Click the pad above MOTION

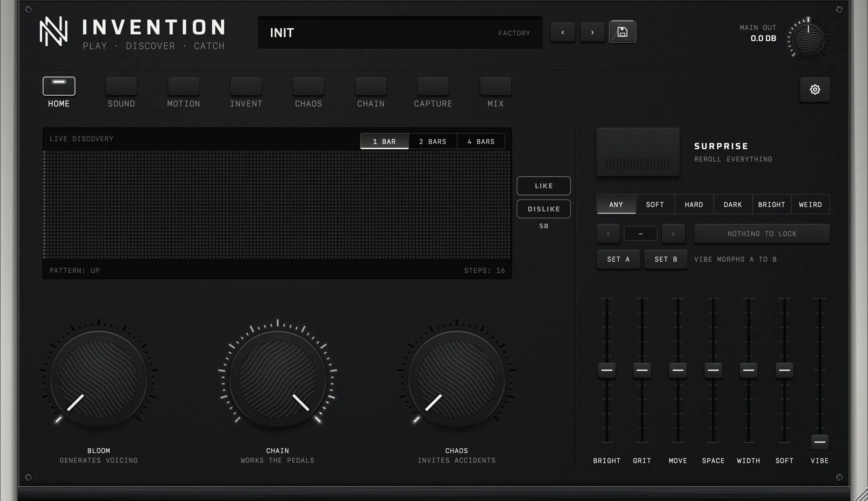[183, 87]
